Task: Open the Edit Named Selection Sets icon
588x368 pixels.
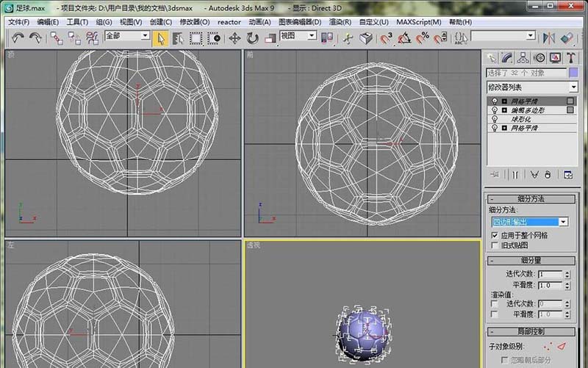Action: coord(461,38)
